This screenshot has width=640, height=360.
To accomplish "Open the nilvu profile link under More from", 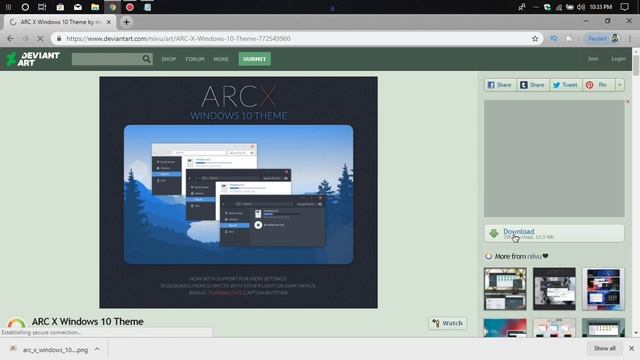I will click(534, 256).
